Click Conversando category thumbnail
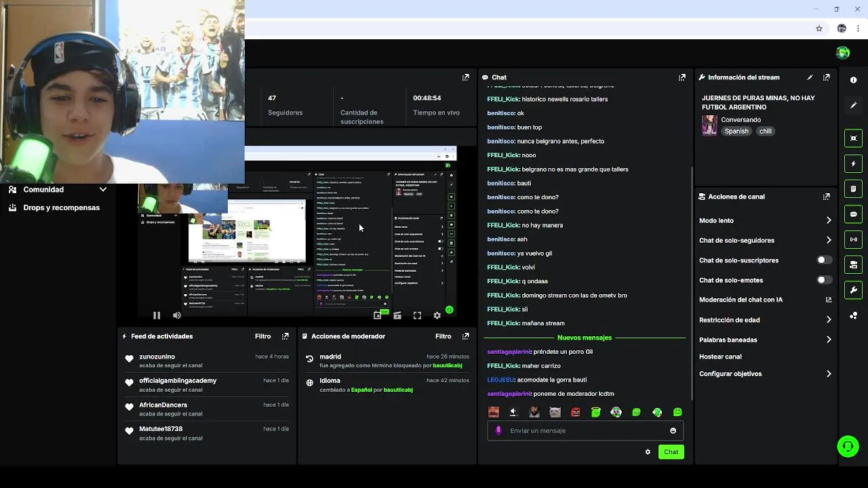The height and width of the screenshot is (488, 868). [x=709, y=125]
